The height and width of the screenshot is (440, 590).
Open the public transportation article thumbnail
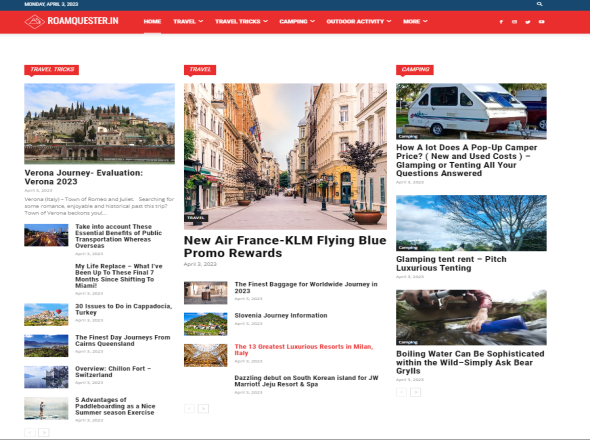46,235
